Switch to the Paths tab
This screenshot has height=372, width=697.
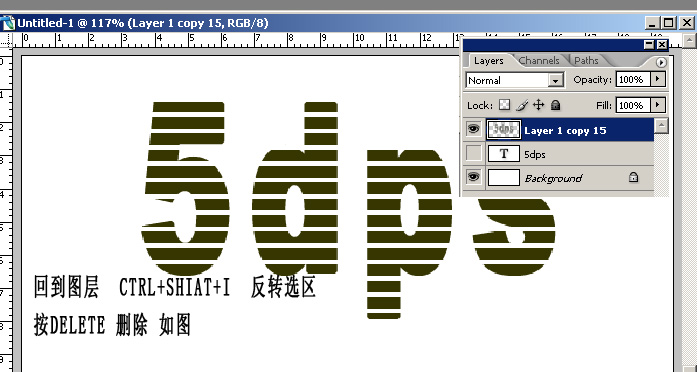(x=586, y=60)
